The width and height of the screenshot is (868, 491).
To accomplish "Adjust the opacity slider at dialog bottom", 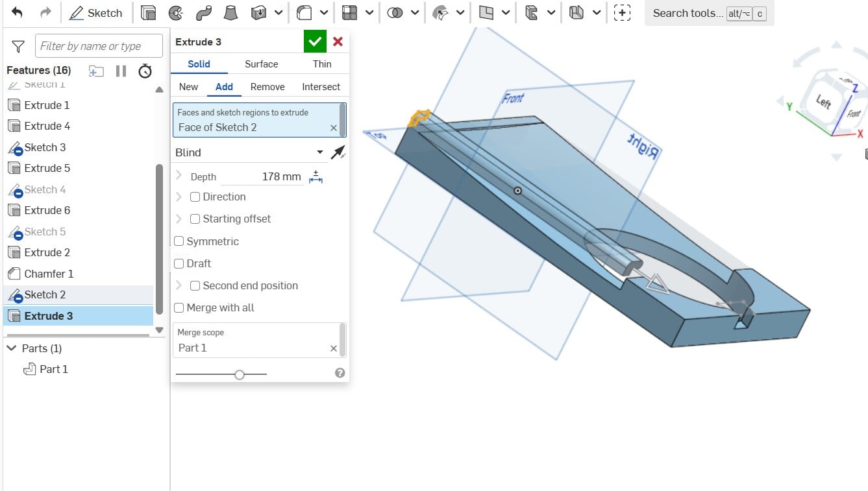I will coord(240,374).
